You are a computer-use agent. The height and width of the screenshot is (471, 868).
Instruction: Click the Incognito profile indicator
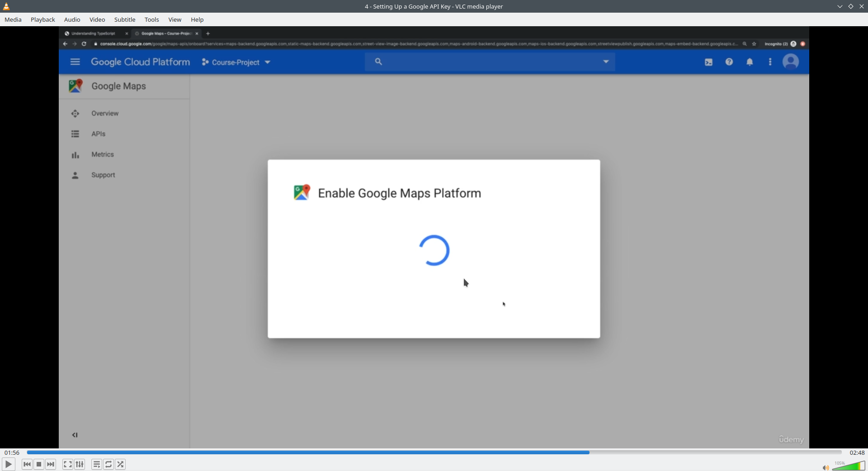[780, 44]
